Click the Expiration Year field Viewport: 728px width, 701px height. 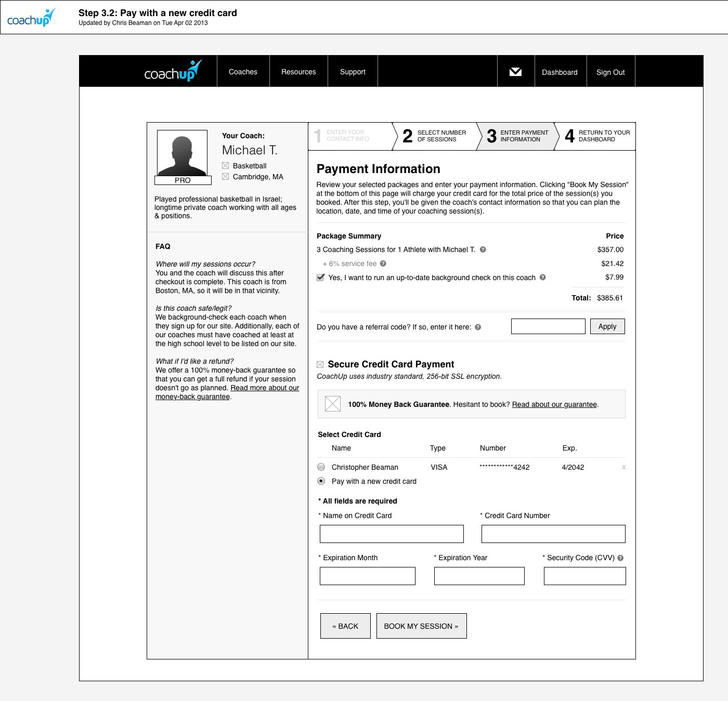point(479,576)
